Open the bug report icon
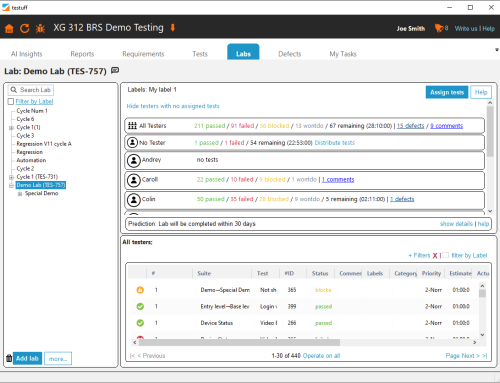 40,28
